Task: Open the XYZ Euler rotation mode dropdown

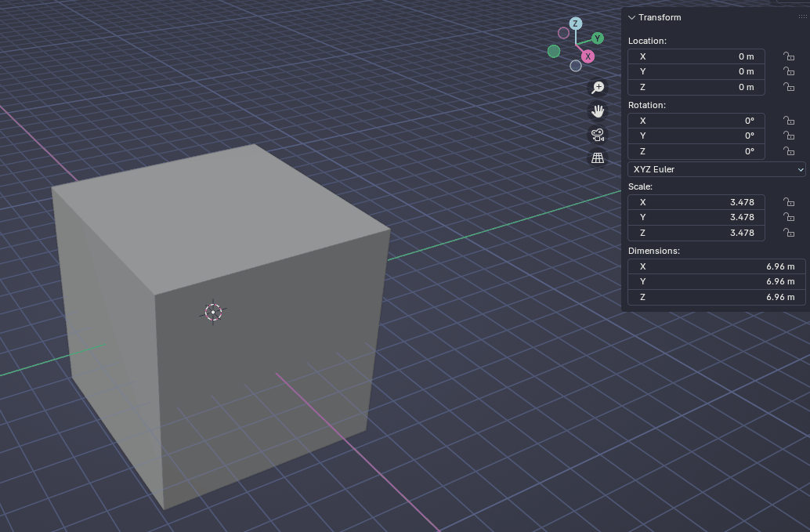Action: pyautogui.click(x=717, y=169)
